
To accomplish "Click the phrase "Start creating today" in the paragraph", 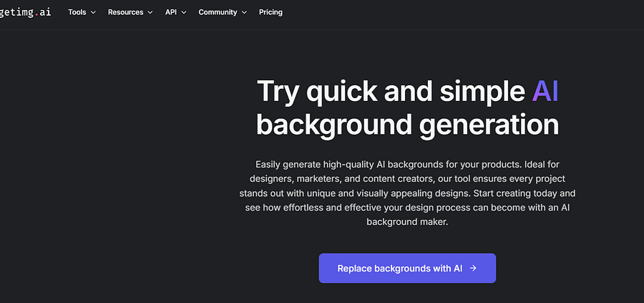I will pyautogui.click(x=514, y=193).
